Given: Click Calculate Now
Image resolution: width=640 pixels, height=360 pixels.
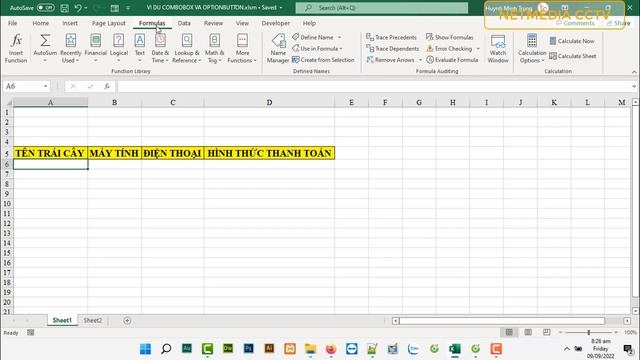Looking at the screenshot, I should pyautogui.click(x=572, y=41).
